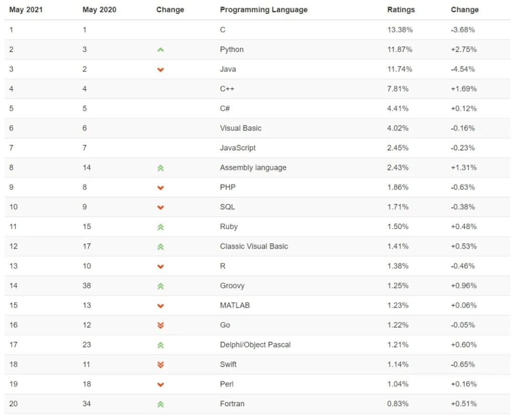Select the Ratings column header

(401, 10)
